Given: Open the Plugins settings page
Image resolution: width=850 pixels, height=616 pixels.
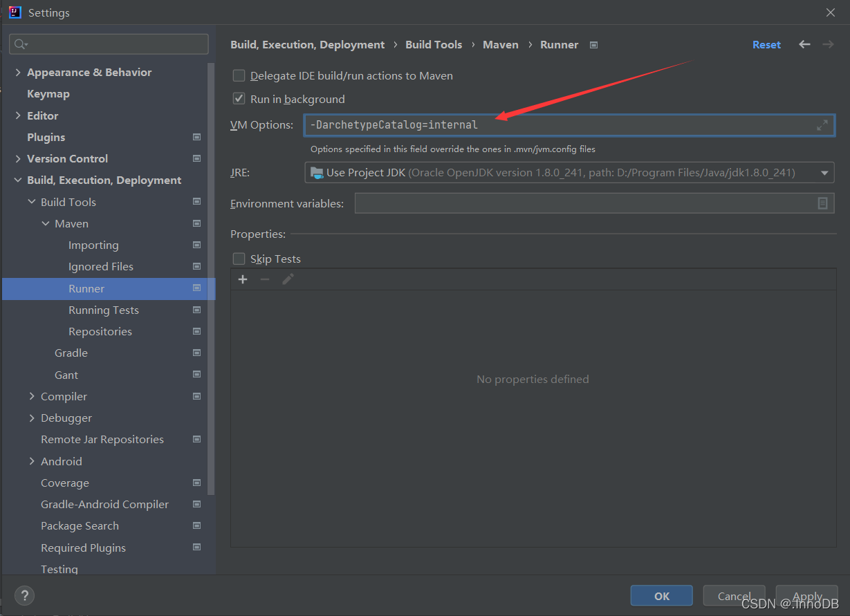Looking at the screenshot, I should click(46, 137).
